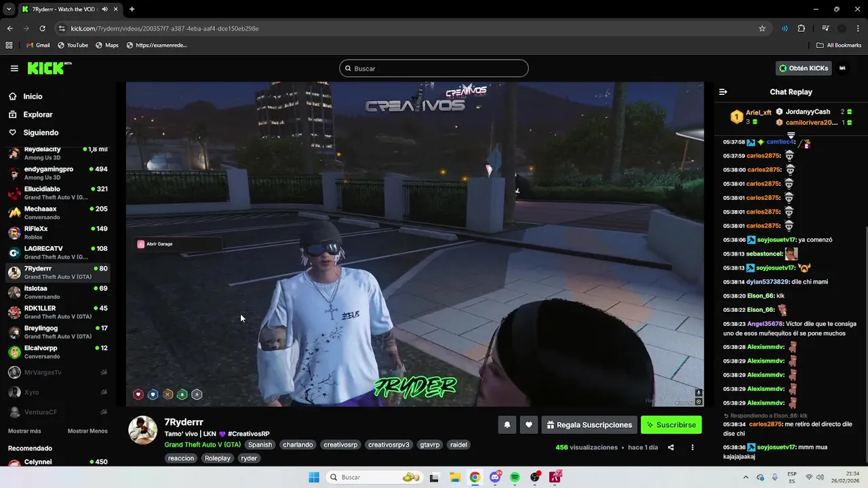Open Breylingog channel in sidebar

[58, 332]
